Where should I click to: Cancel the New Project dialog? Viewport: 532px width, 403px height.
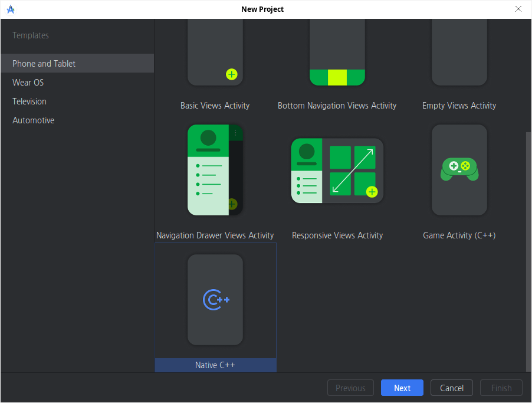coord(452,388)
